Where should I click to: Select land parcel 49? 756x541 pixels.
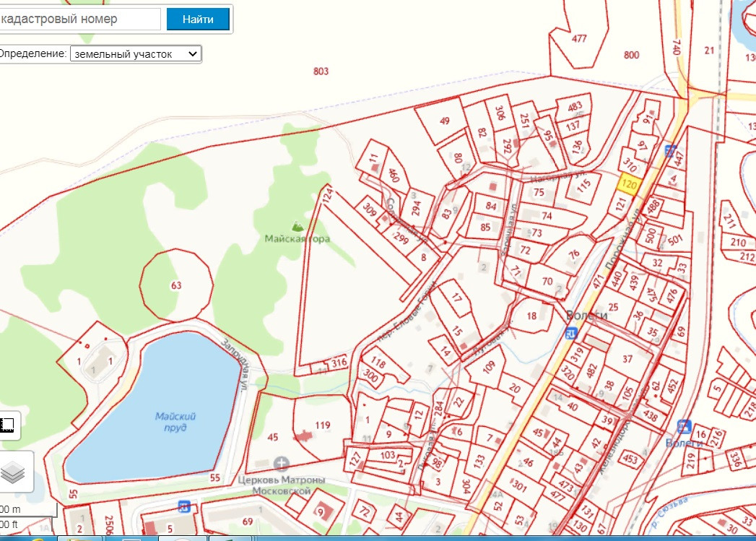[443, 121]
